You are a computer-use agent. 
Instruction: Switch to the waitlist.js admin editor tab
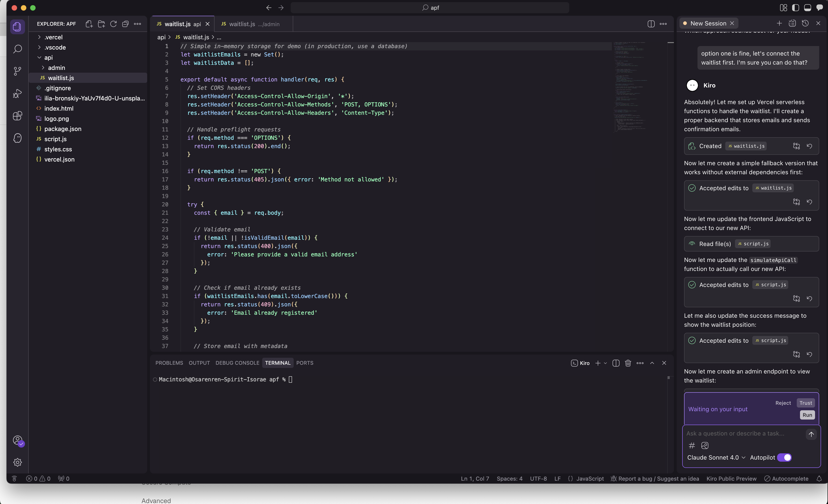click(250, 24)
